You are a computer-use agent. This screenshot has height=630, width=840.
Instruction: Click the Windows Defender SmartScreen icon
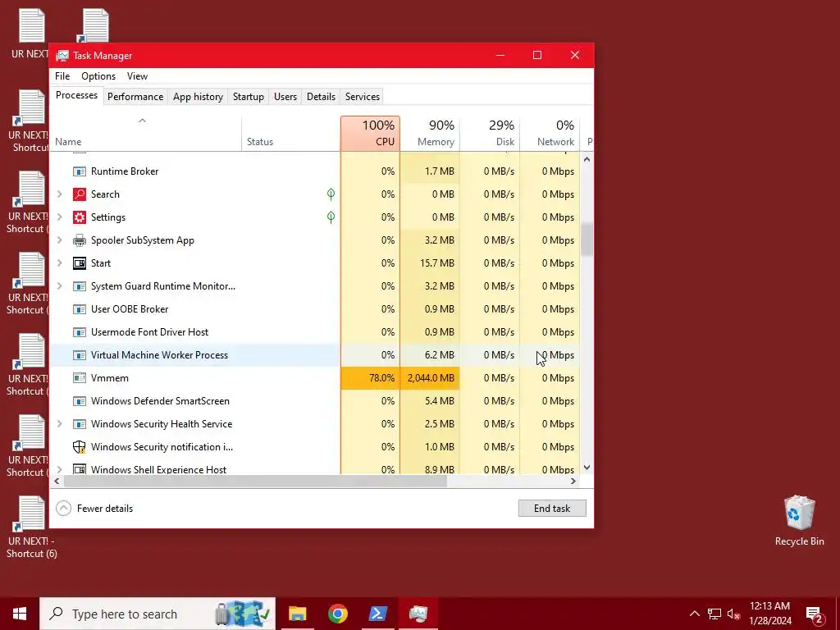80,401
